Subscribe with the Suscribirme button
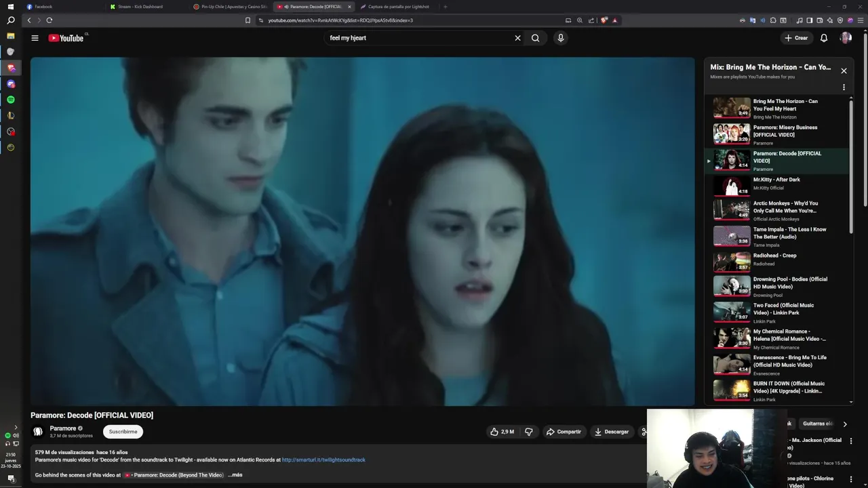Screen dimensions: 868x488 coord(123,432)
